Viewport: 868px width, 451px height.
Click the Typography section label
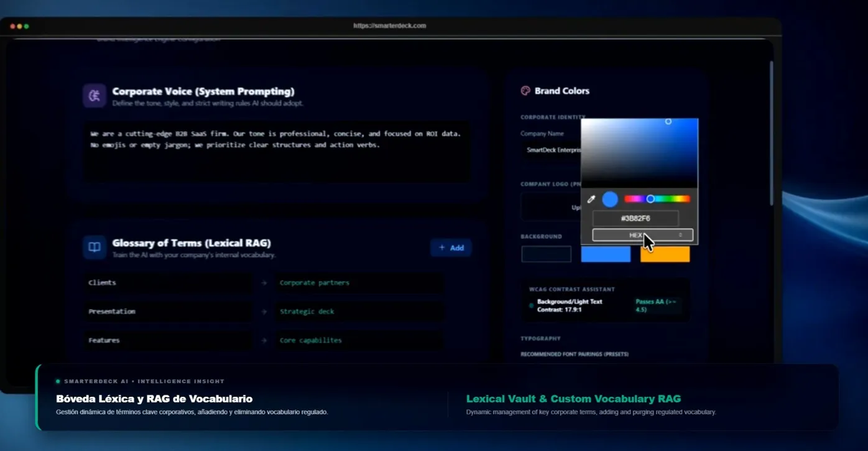541,338
